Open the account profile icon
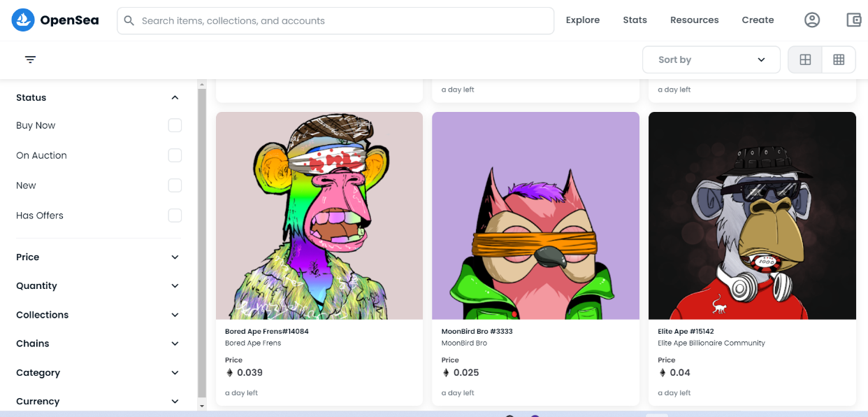Viewport: 868px width, 417px height. [x=811, y=20]
